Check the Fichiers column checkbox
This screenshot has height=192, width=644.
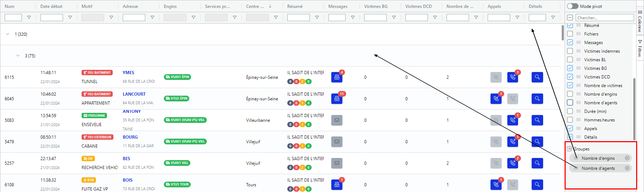point(570,34)
